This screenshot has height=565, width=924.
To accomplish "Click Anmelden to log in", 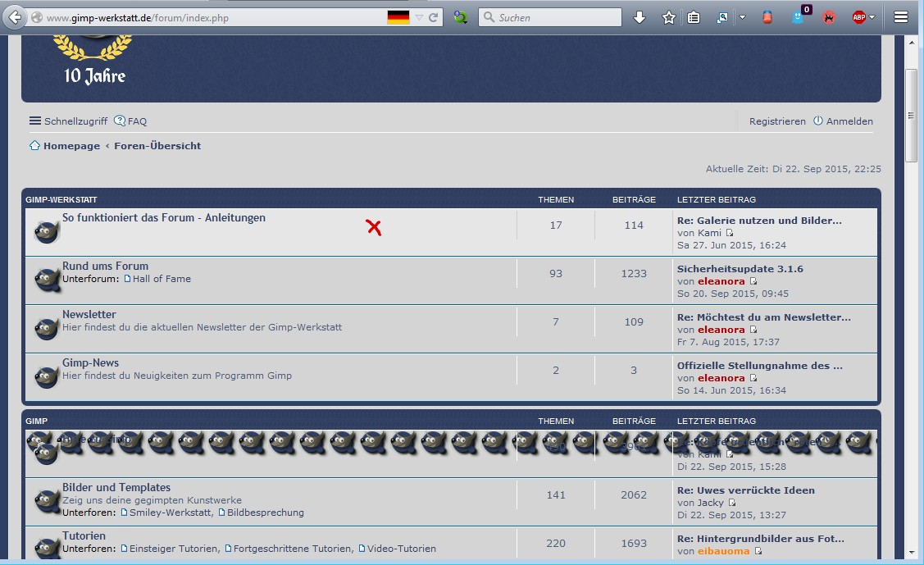I will pos(843,121).
